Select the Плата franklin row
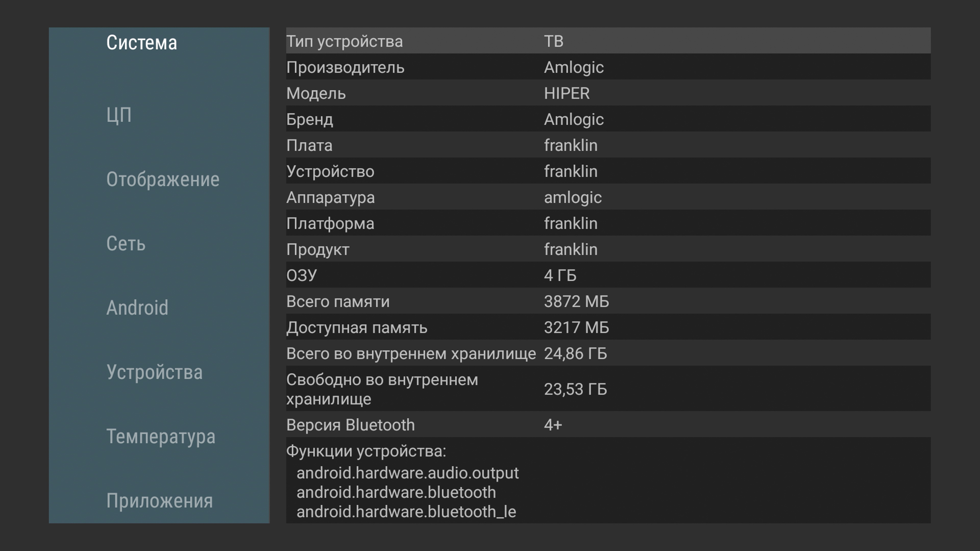This screenshot has height=551, width=980. [608, 145]
